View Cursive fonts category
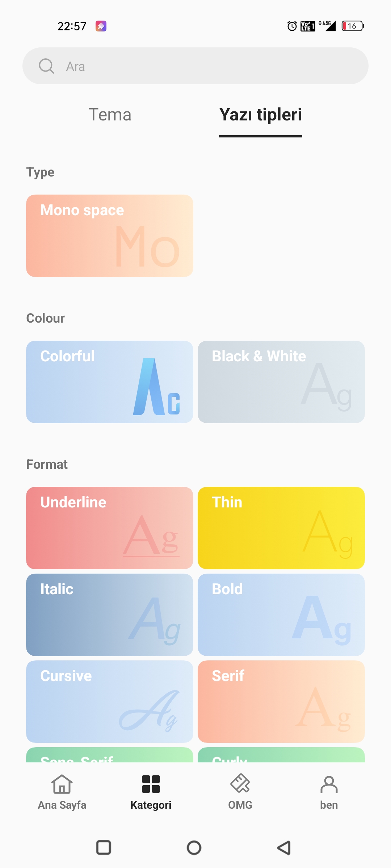Image resolution: width=391 pixels, height=868 pixels. (110, 702)
